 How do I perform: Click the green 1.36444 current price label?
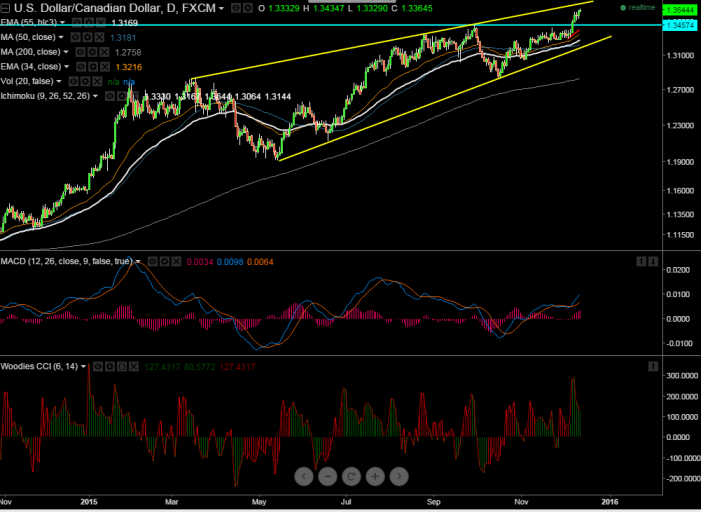click(x=680, y=9)
